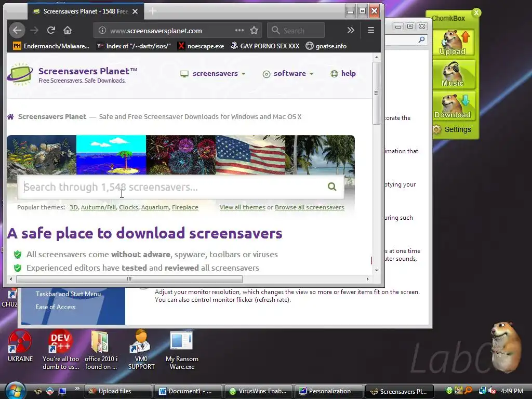Reload the page in Firefox
This screenshot has width=532, height=399.
(51, 31)
